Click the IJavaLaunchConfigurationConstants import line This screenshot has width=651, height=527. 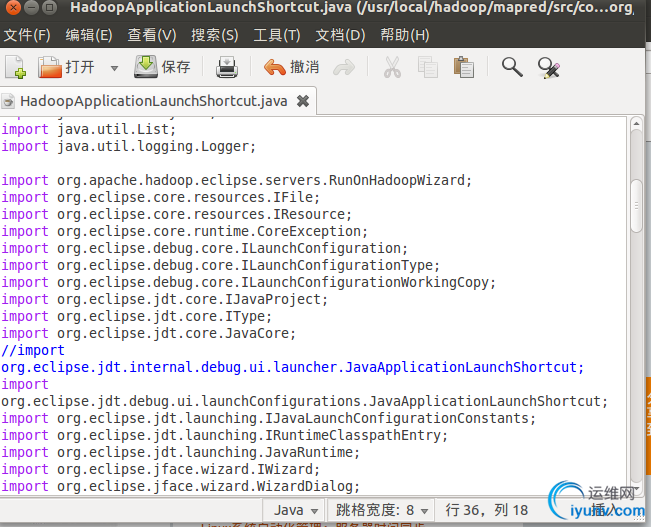(269, 419)
